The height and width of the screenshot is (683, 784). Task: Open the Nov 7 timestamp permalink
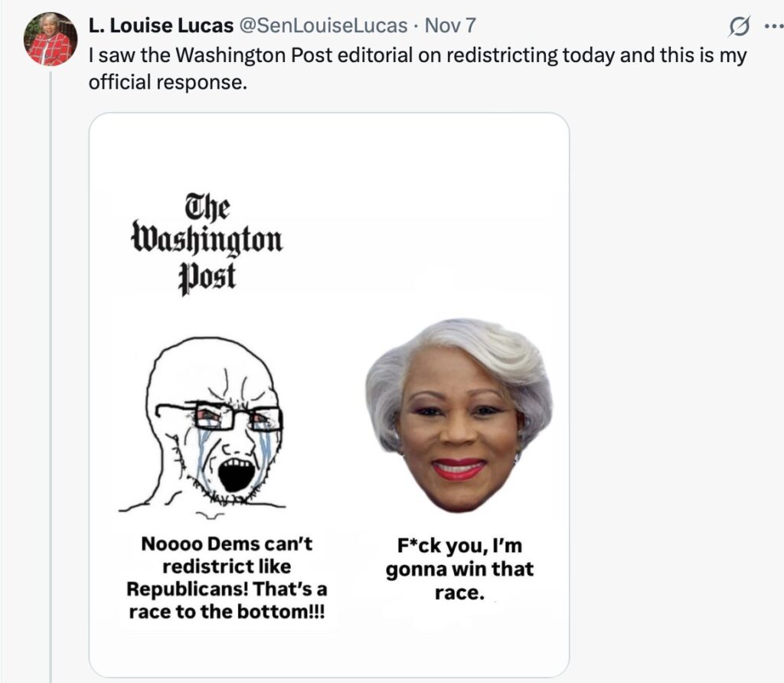click(x=450, y=26)
